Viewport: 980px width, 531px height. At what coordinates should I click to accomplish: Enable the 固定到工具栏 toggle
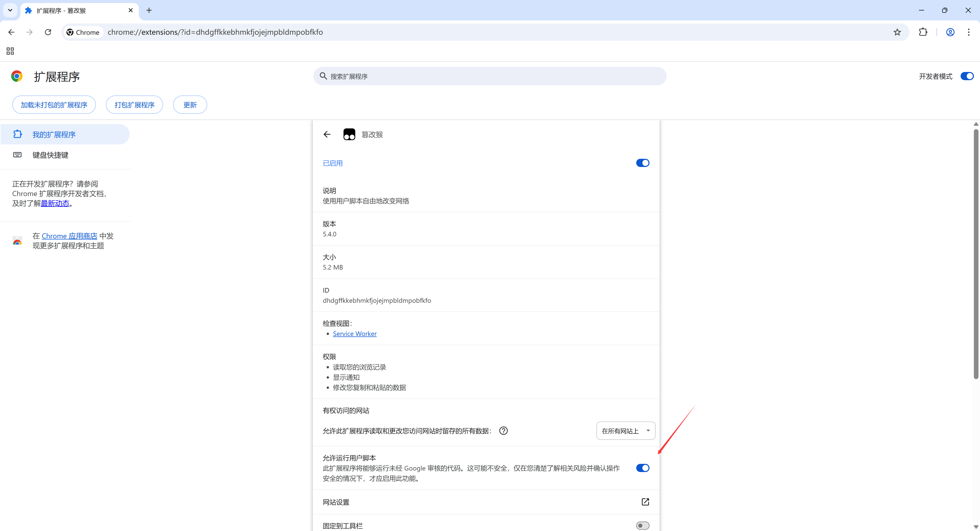pos(643,525)
